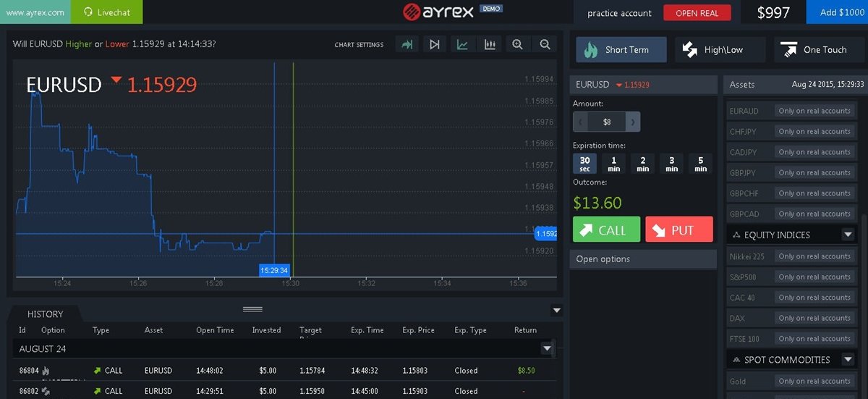
Task: Open Livechat support
Action: [x=107, y=12]
